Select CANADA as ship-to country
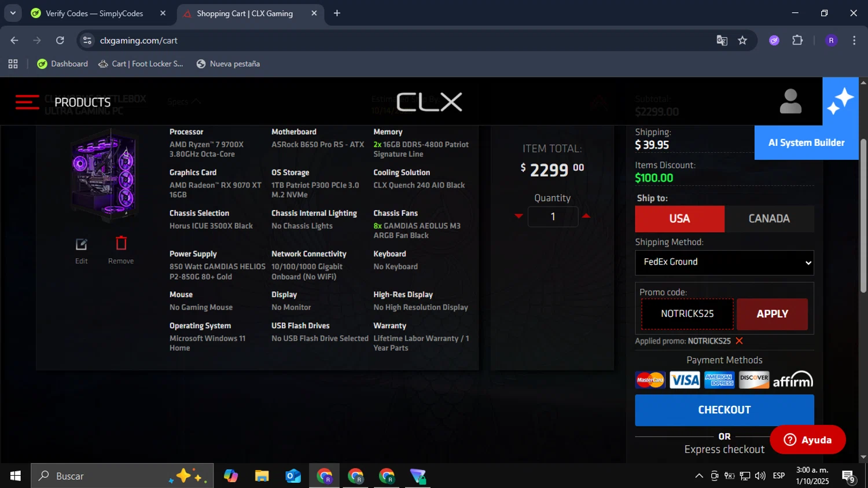This screenshot has width=868, height=488. 769,219
